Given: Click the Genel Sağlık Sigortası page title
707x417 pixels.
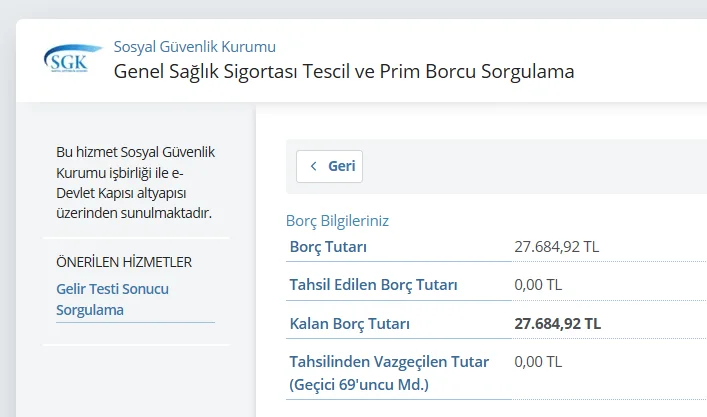Looking at the screenshot, I should [x=344, y=72].
